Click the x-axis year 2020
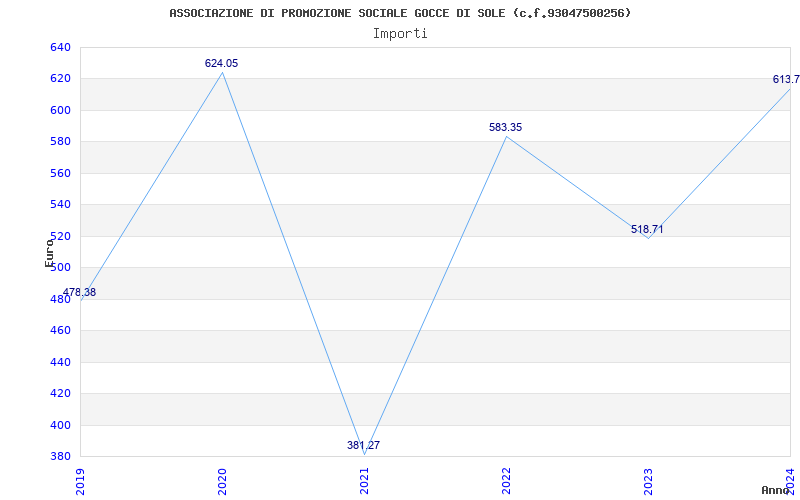The width and height of the screenshot is (800, 500). click(222, 481)
